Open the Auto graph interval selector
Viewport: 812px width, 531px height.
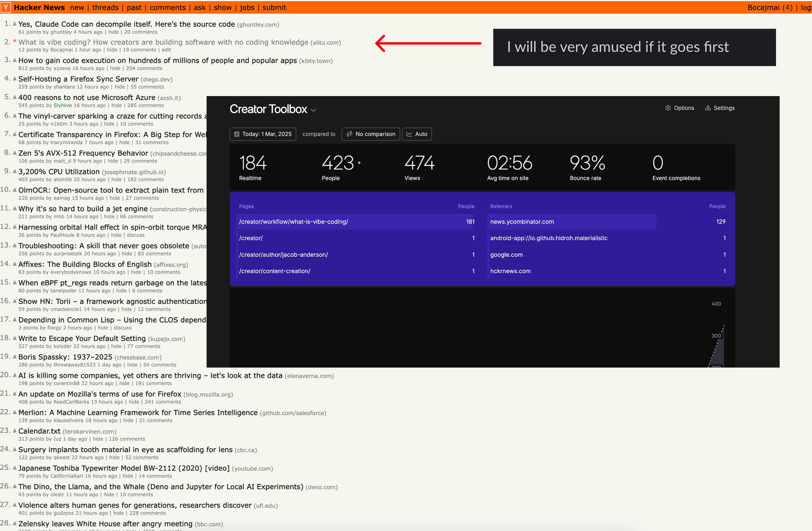click(x=417, y=134)
